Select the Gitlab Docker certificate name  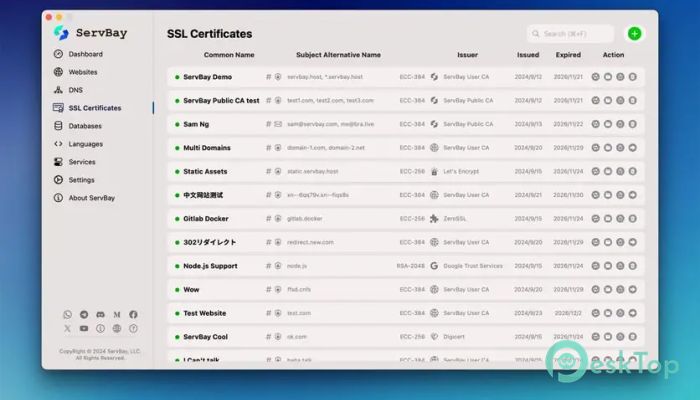point(206,219)
